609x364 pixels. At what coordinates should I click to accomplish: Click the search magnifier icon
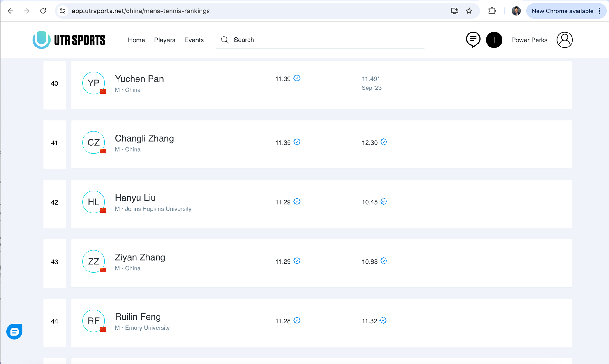click(x=225, y=40)
